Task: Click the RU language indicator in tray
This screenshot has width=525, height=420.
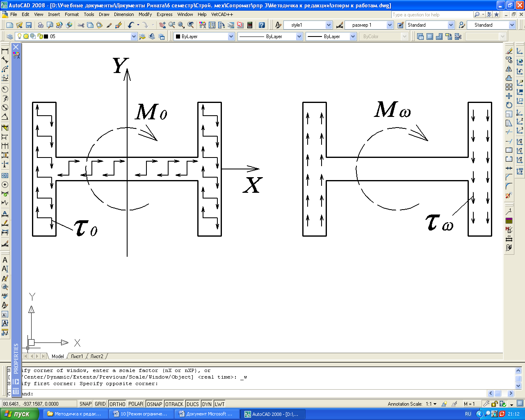Action: 468,414
